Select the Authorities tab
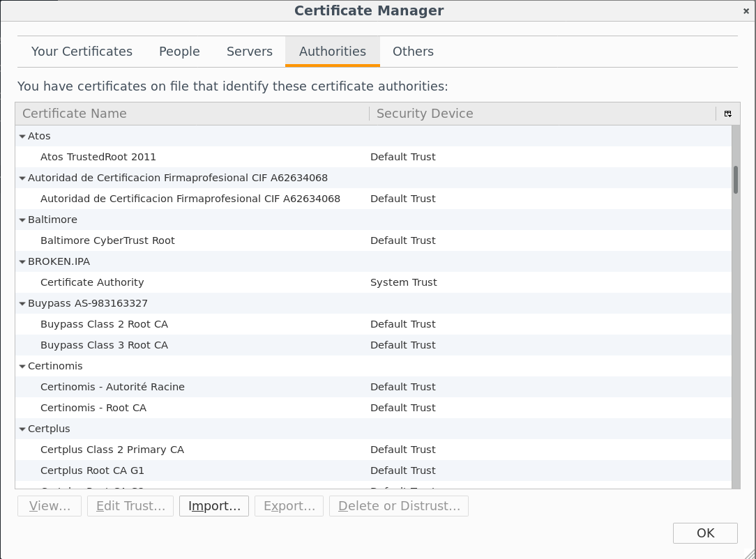Screen dimensions: 756x559 [333, 52]
